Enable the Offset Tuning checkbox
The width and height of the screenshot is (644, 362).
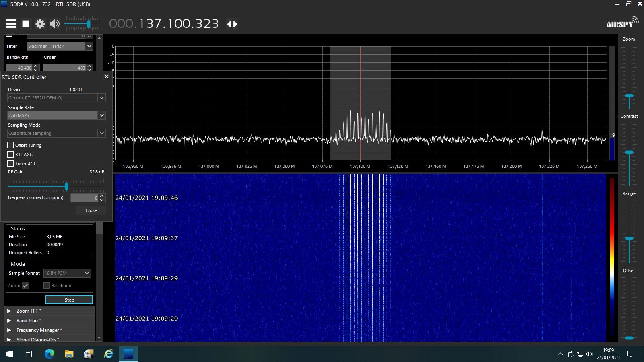pos(10,145)
